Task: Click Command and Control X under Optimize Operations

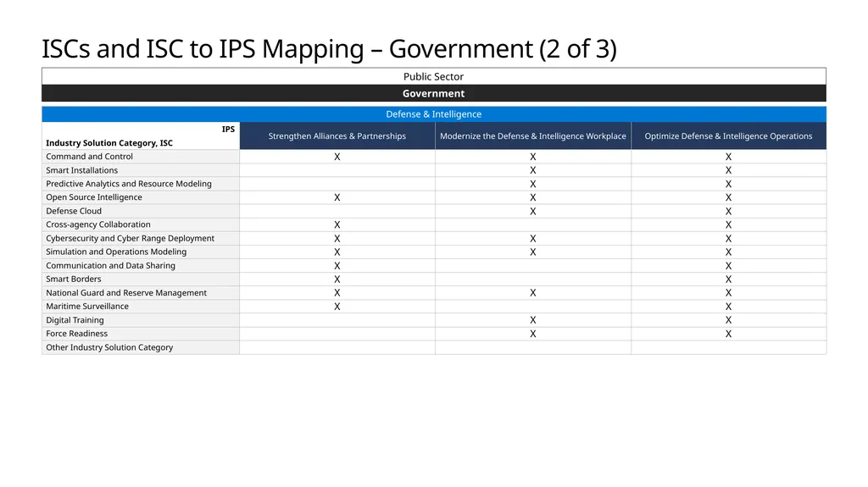Action: tap(728, 157)
